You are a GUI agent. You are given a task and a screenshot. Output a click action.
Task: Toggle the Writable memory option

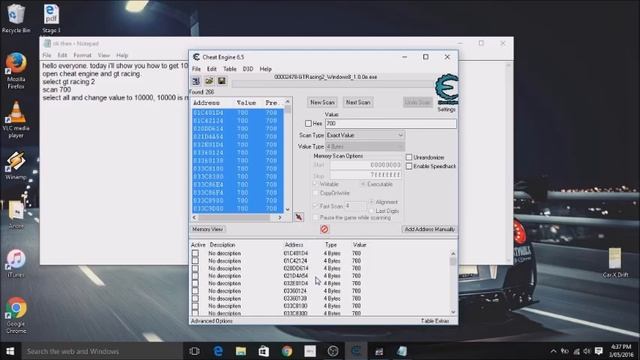(x=316, y=184)
